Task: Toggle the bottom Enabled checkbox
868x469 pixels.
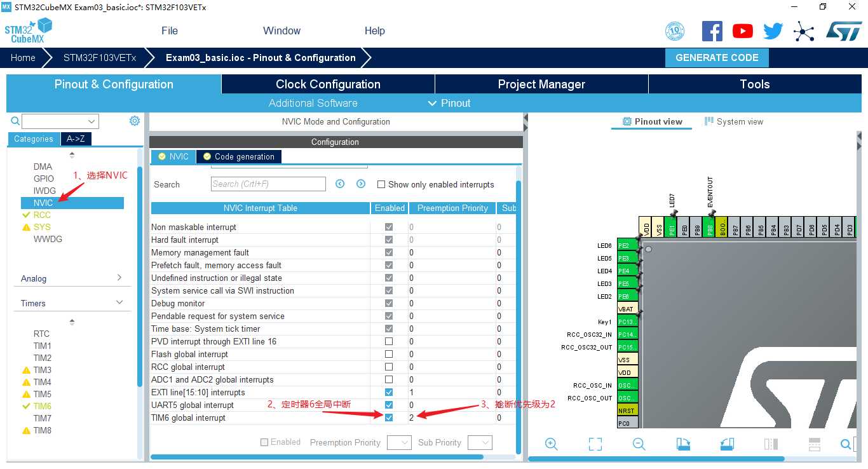Action: (x=264, y=442)
